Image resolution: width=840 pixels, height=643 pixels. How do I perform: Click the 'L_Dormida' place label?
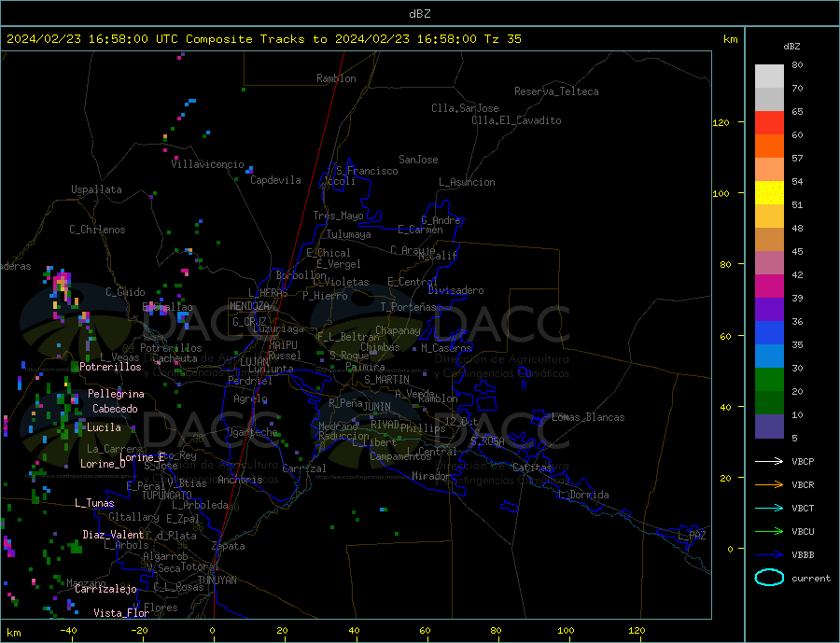(583, 495)
